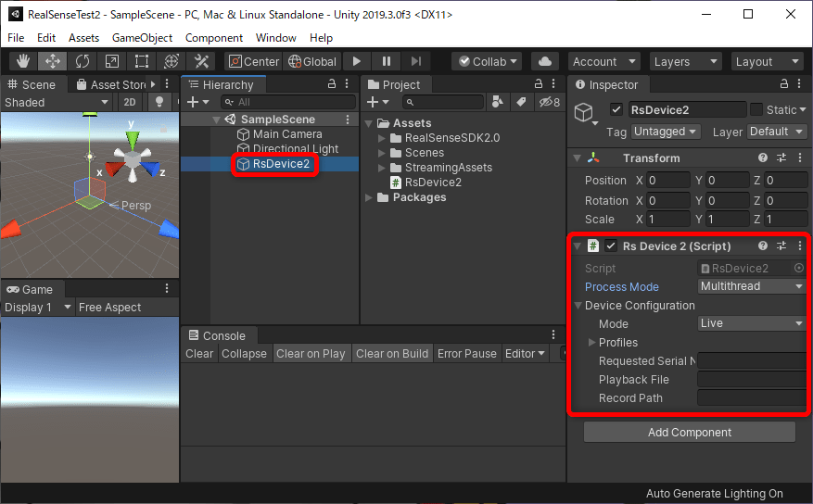Screen dimensions: 813x504
Task: Open Transform presets icon
Action: [781, 158]
